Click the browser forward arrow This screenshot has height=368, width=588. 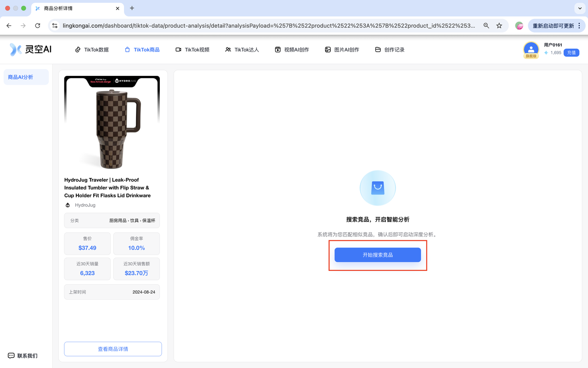(23, 26)
